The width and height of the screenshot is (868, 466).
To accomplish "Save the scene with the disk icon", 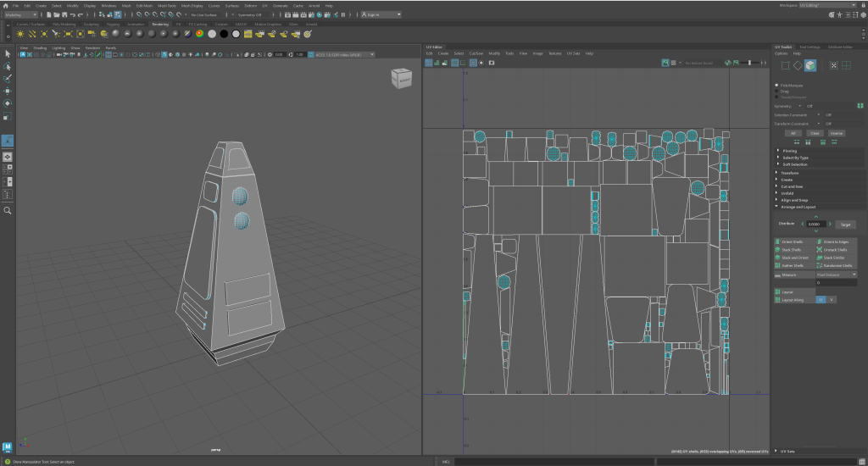I will tap(64, 15).
